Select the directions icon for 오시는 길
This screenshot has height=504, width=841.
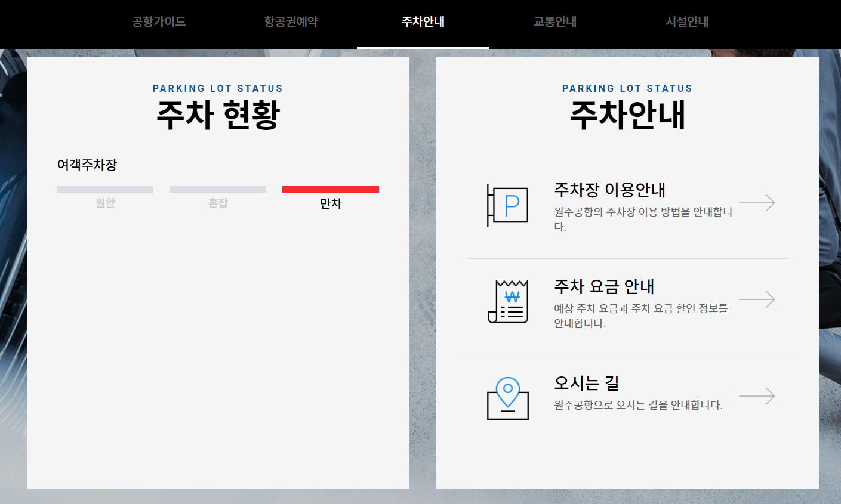[507, 398]
